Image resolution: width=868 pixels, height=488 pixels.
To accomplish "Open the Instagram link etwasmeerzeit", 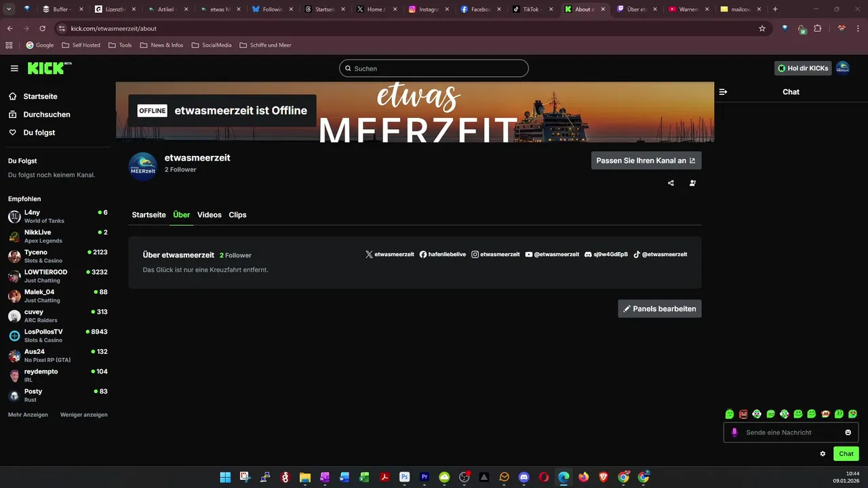I will tap(496, 254).
